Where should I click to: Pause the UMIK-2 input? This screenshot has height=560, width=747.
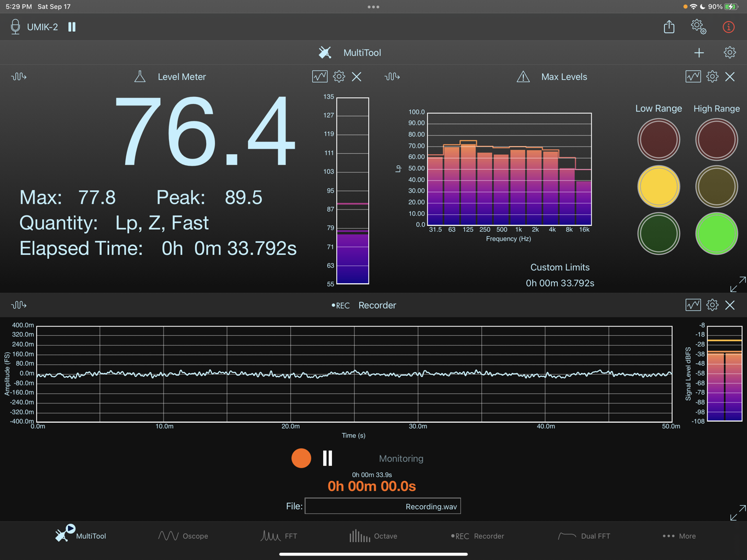[72, 27]
